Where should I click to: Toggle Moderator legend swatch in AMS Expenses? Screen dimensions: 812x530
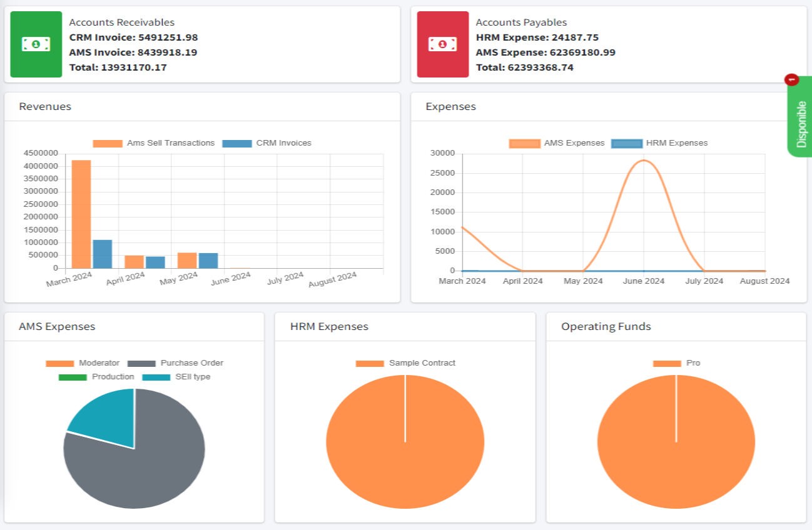[60, 363]
